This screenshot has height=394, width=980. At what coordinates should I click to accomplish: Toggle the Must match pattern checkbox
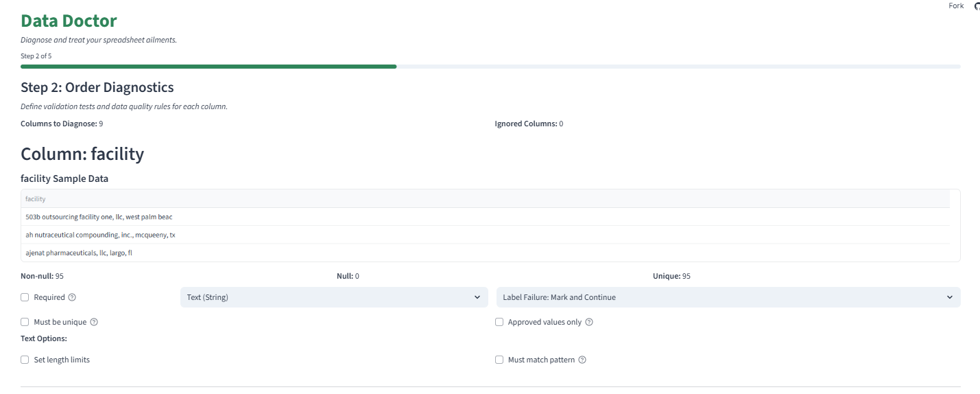499,360
